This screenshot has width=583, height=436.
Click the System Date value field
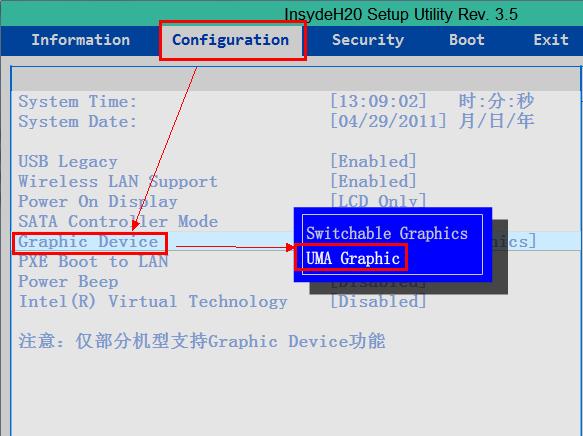(x=388, y=122)
